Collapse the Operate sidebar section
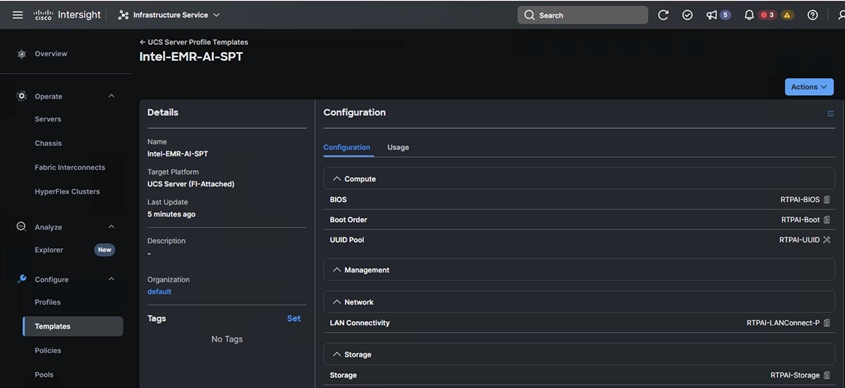Viewport: 845px width, 388px height. [112, 96]
